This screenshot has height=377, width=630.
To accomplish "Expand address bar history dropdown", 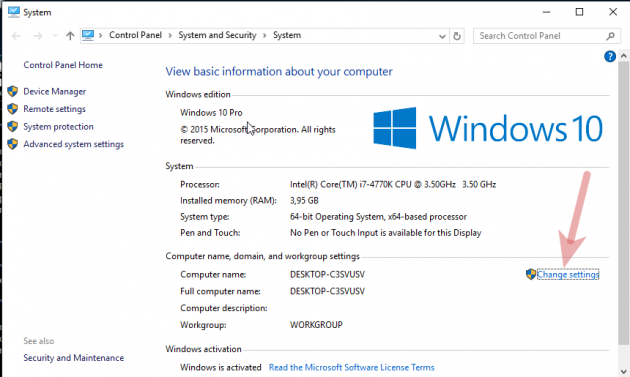I will [442, 36].
